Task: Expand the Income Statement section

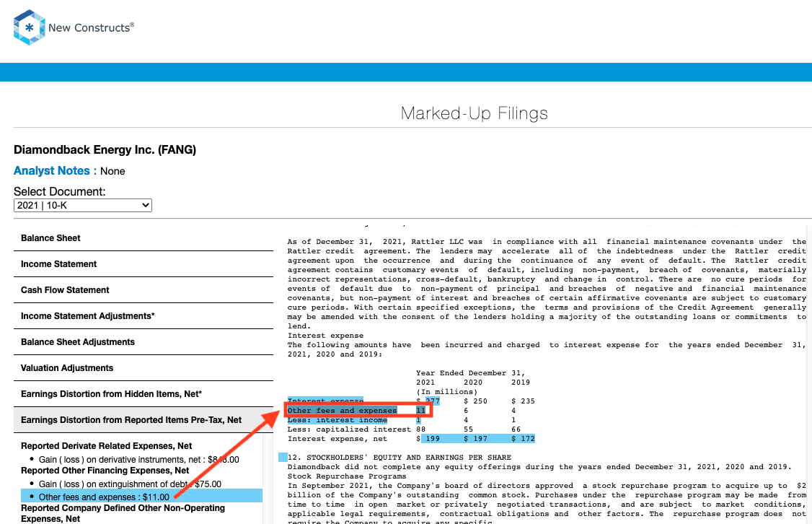Action: (144, 264)
